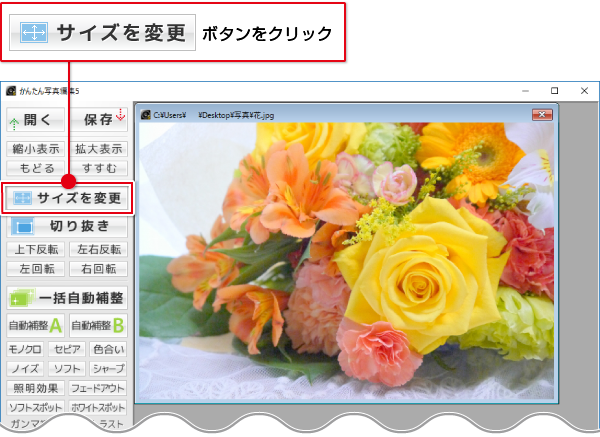Viewport: 600px width, 437px height.
Task: Mirror the image with 左右反転
Action: pos(99,249)
